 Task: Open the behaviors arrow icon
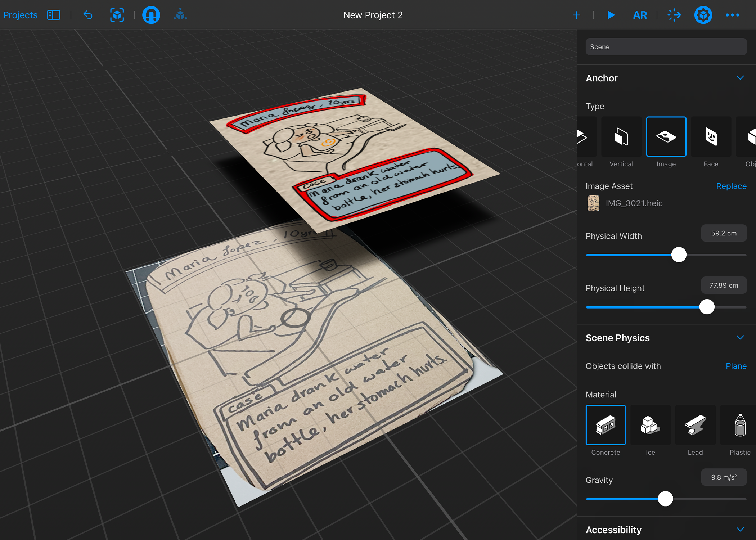coord(674,15)
